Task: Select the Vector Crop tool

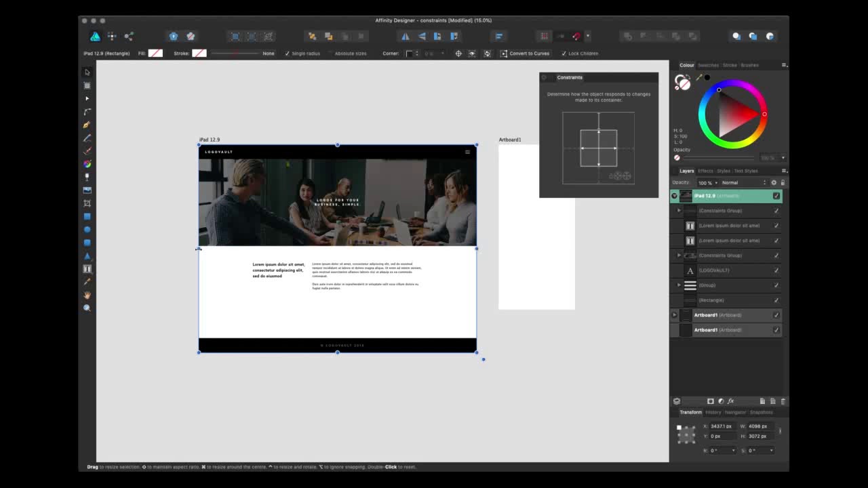Action: [x=87, y=203]
